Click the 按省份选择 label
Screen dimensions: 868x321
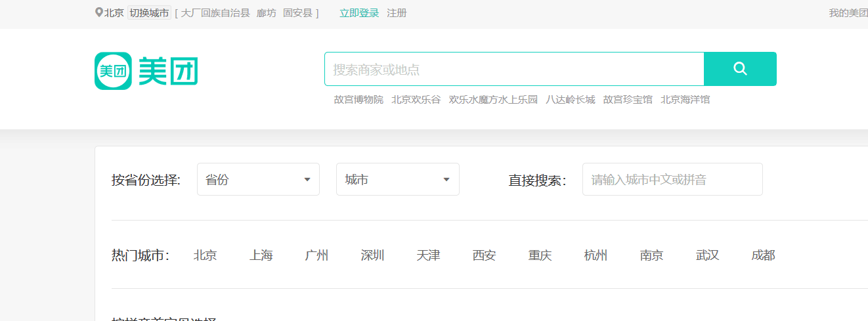point(146,180)
